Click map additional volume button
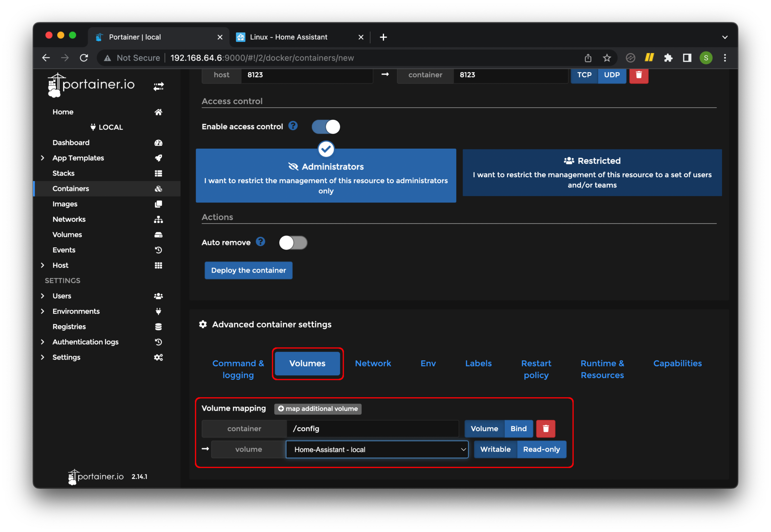771x532 pixels. (x=318, y=409)
